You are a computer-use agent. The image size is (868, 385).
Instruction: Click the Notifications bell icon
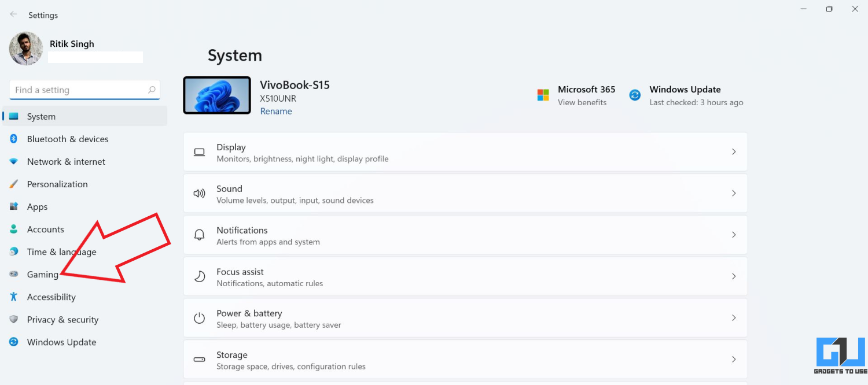coord(200,235)
